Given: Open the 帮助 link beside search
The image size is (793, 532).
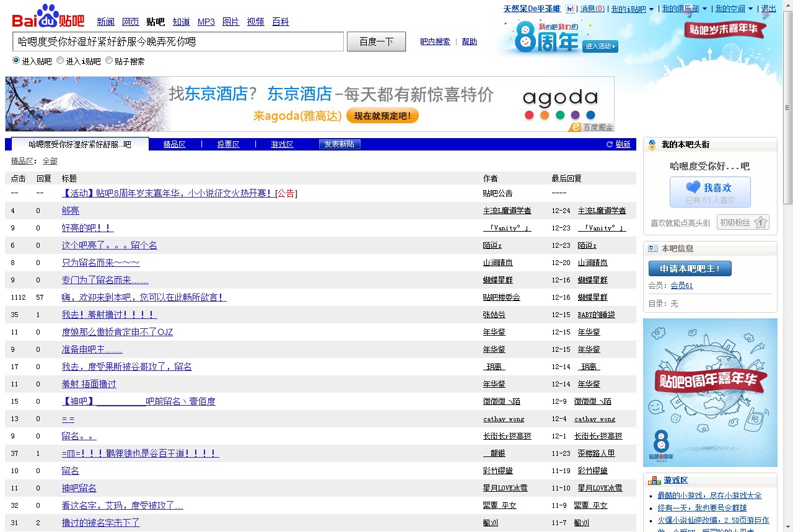Looking at the screenshot, I should coord(470,41).
